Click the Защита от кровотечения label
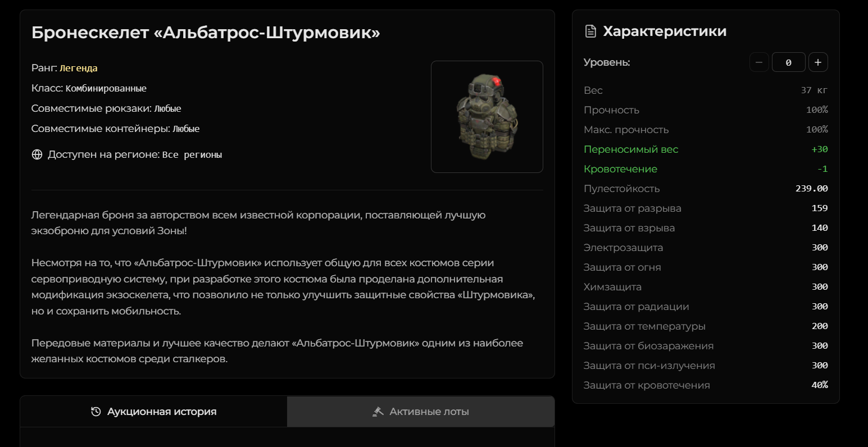Image resolution: width=868 pixels, height=447 pixels. (647, 385)
